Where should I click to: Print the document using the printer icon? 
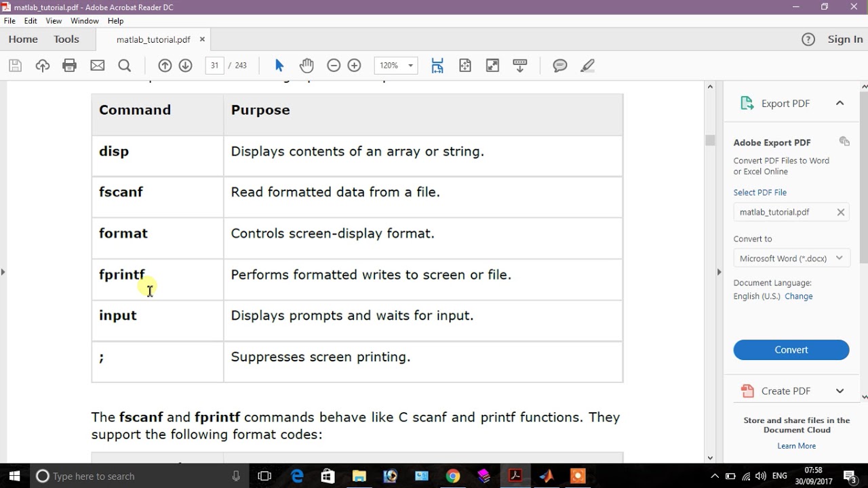click(69, 66)
